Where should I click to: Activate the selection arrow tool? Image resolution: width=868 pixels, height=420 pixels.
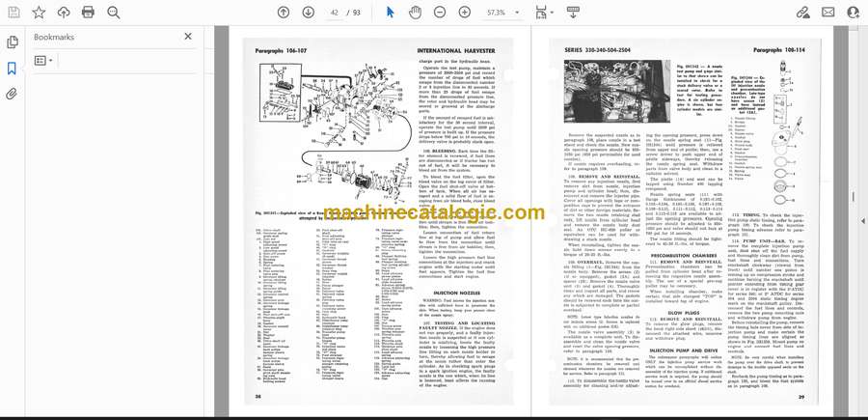tap(391, 13)
